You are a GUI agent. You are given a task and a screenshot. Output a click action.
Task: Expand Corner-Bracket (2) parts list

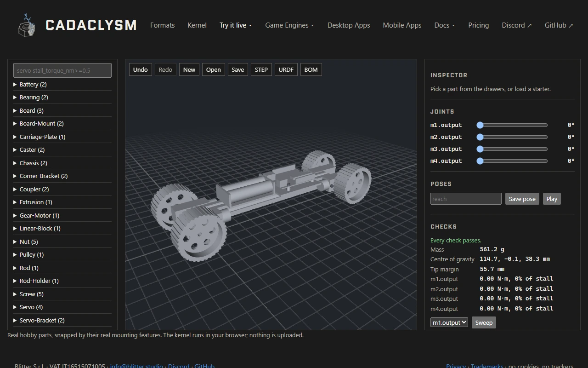(62, 176)
